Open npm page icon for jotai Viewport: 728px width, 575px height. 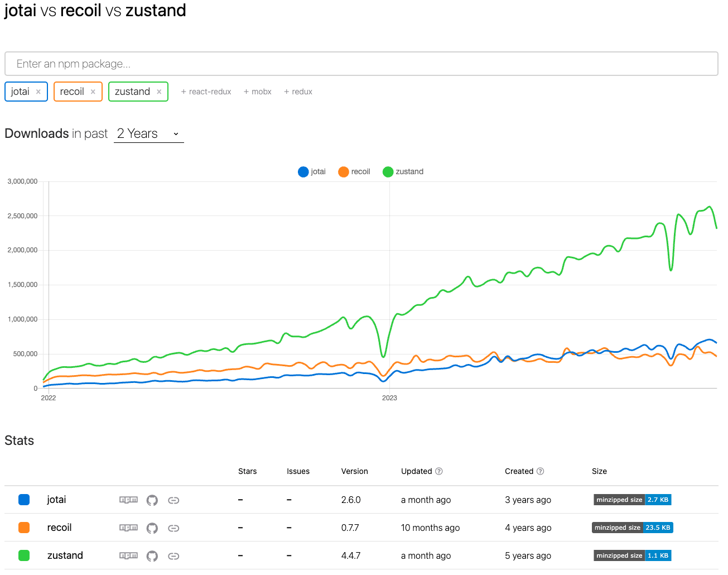click(128, 500)
